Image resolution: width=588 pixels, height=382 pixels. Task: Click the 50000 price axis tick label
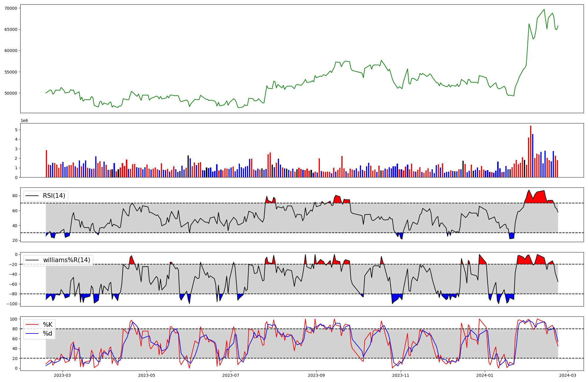pyautogui.click(x=11, y=93)
